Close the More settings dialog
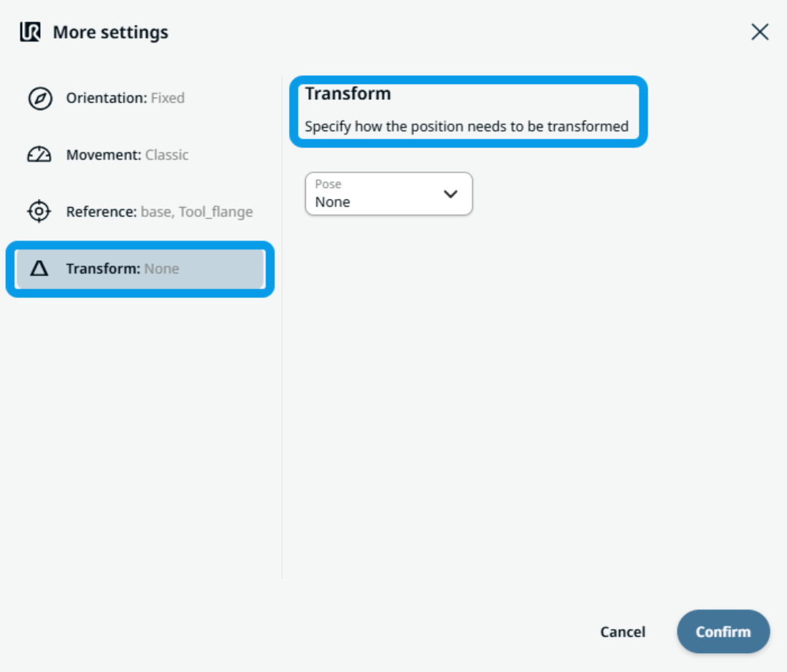The height and width of the screenshot is (672, 787). 760,32
